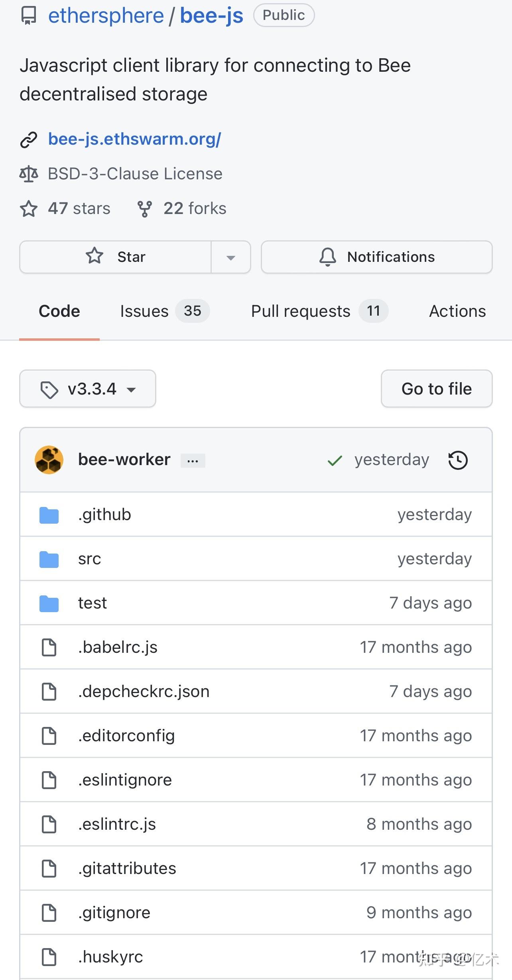Open the .github folder icon
The width and height of the screenshot is (512, 980).
[49, 515]
